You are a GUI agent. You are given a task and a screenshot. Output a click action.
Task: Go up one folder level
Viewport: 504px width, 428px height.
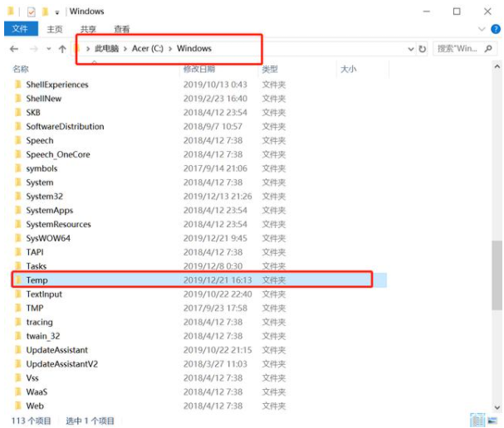62,49
